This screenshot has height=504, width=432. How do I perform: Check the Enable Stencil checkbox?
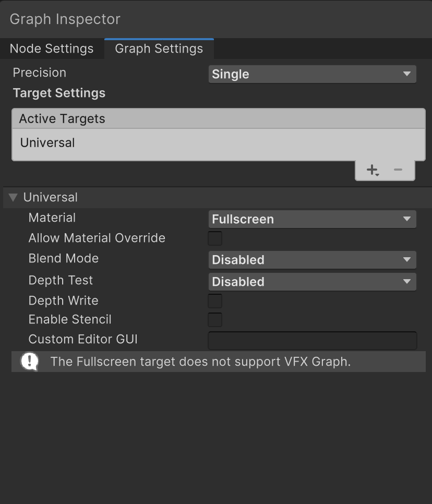(x=215, y=320)
